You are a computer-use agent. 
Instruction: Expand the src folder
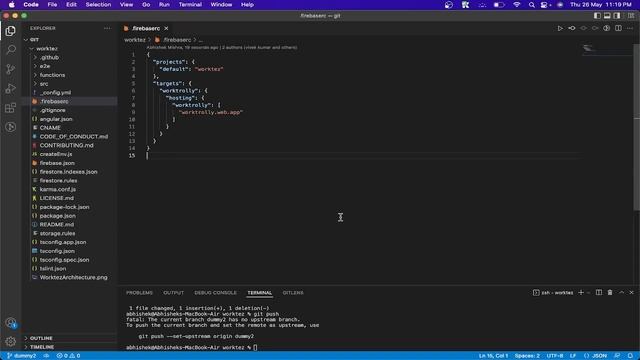tap(44, 84)
